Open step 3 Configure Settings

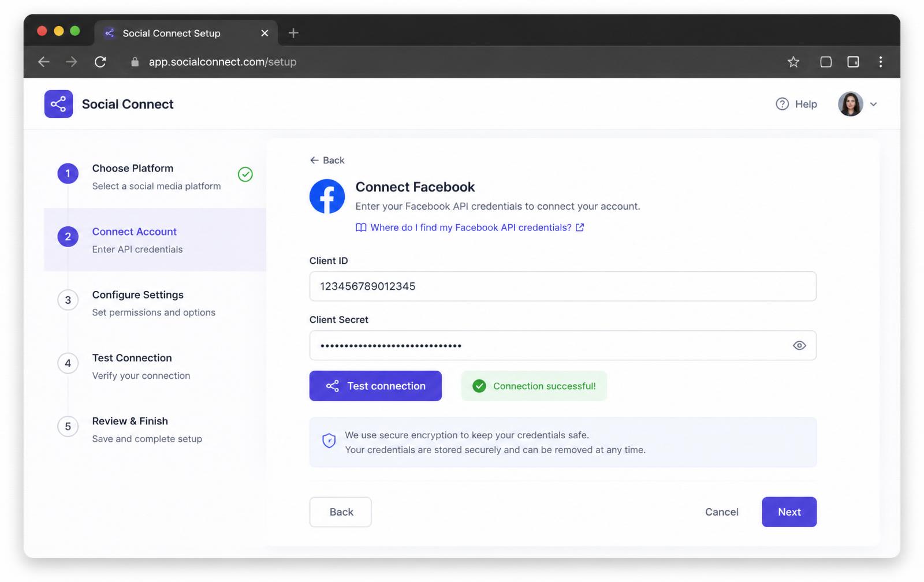(155, 303)
